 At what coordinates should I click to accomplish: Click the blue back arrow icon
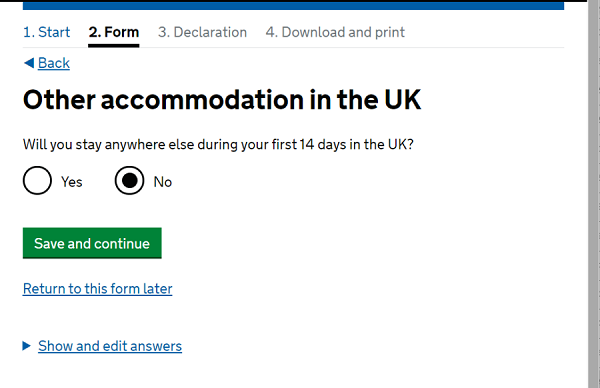(x=29, y=63)
